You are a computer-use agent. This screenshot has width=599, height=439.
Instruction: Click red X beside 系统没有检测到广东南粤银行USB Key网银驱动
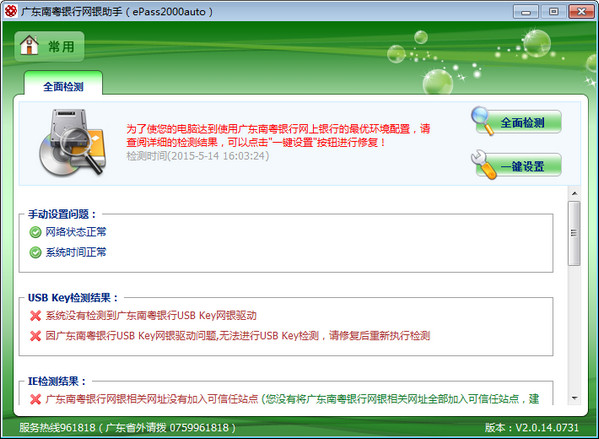[35, 316]
